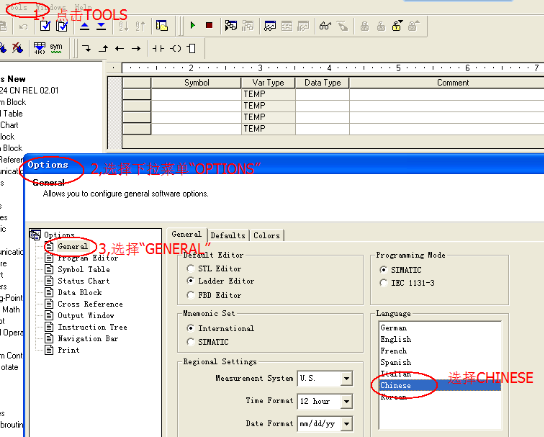Click the Compile icon with single checkmark page
Image resolution: width=544 pixels, height=437 pixels.
pyautogui.click(x=45, y=26)
